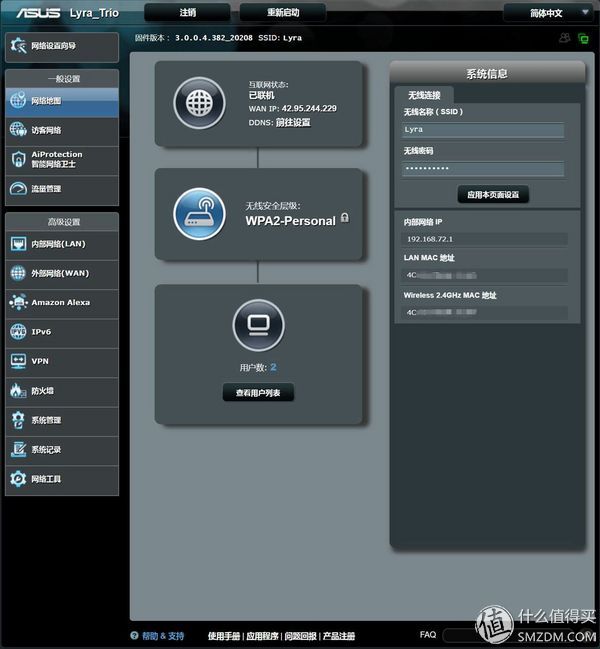Viewport: 600px width, 649px height.
Task: Click the internet status globe circle
Action: pyautogui.click(x=199, y=103)
